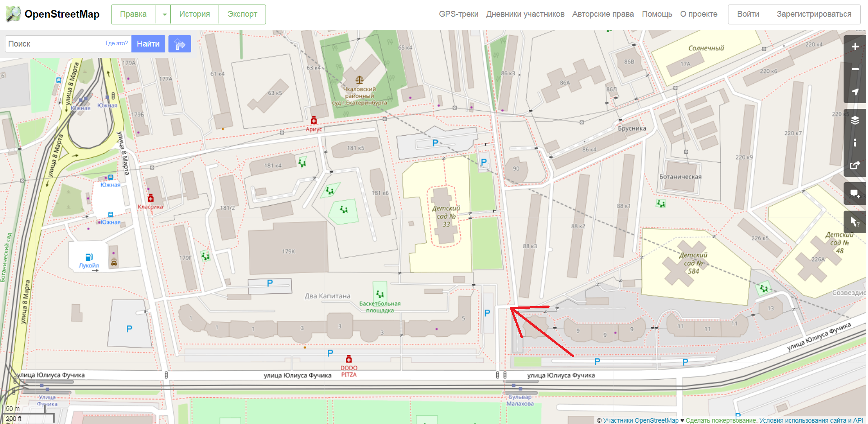Image resolution: width=868 pixels, height=424 pixels.
Task: Click the Ботаническая label on map
Action: tap(681, 177)
